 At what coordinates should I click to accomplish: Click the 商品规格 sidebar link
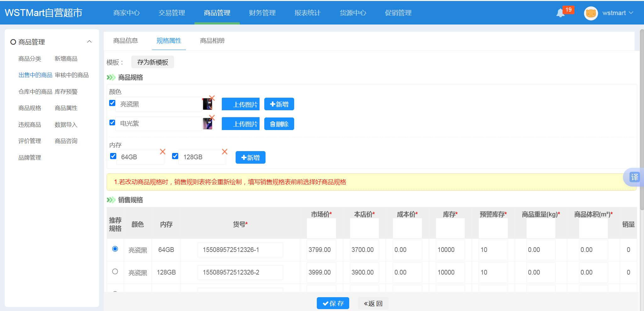tap(30, 108)
